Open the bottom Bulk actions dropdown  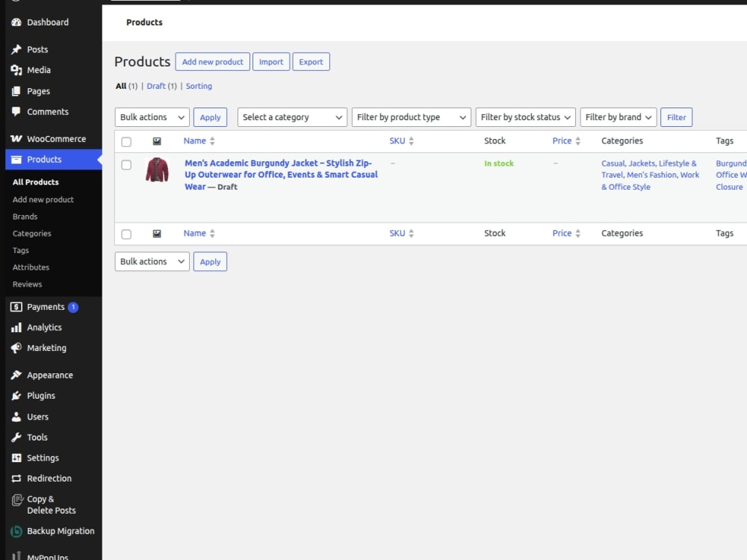pyautogui.click(x=152, y=261)
